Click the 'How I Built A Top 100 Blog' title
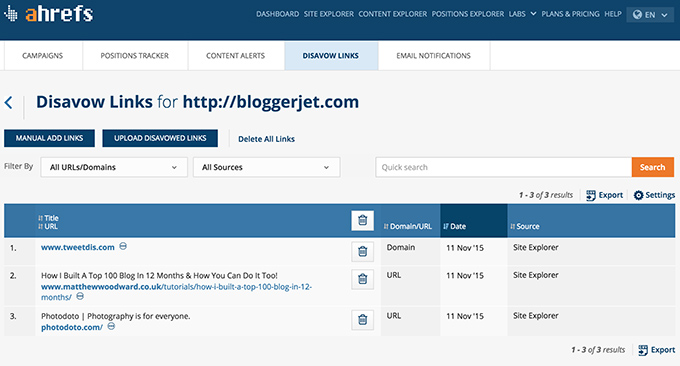The image size is (680, 366). [159, 275]
